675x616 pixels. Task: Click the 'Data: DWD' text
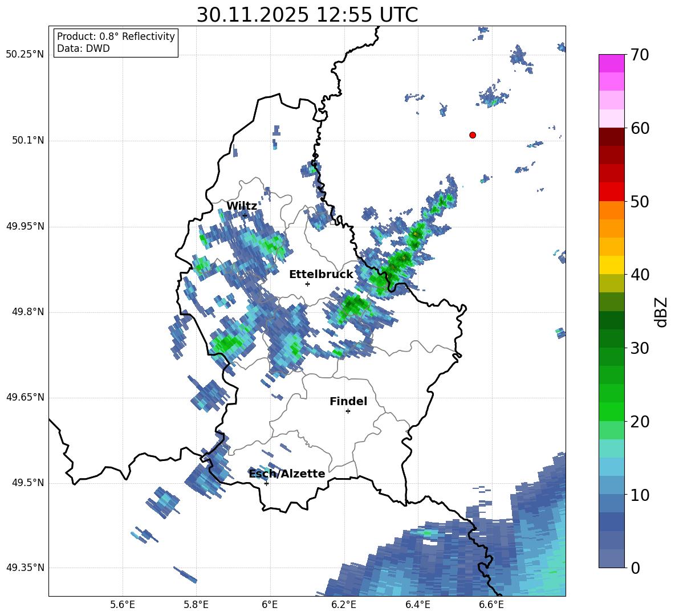point(83,48)
